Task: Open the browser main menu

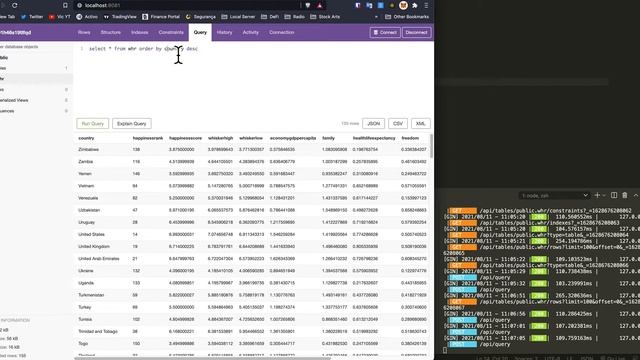Action: click(x=426, y=5)
